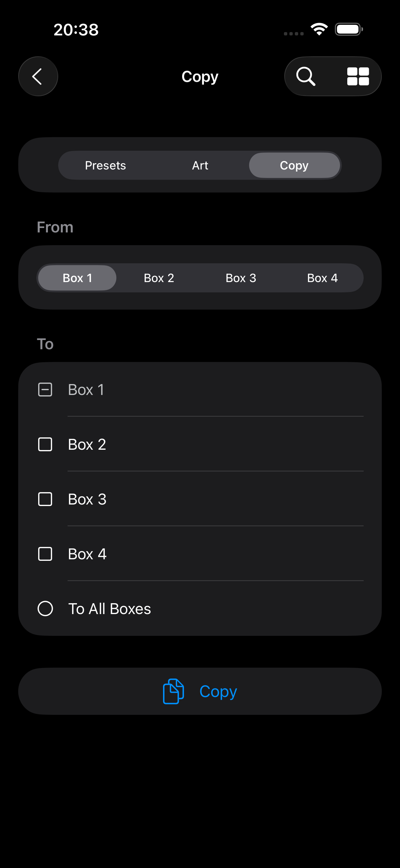Check the Box 2 destination checkbox
Screen dimensions: 400x868
pyautogui.click(x=45, y=445)
